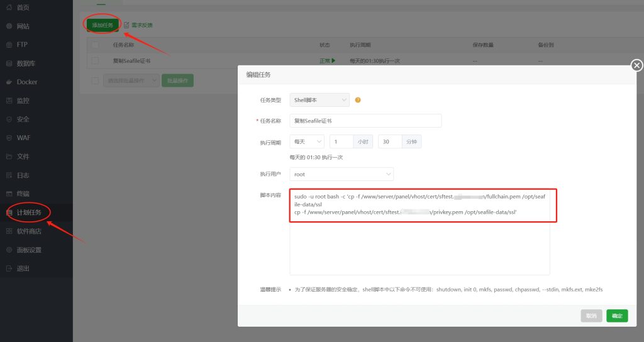This screenshot has width=644, height=342.
Task: Click the 计划任务 calendar icon
Action: click(x=9, y=212)
